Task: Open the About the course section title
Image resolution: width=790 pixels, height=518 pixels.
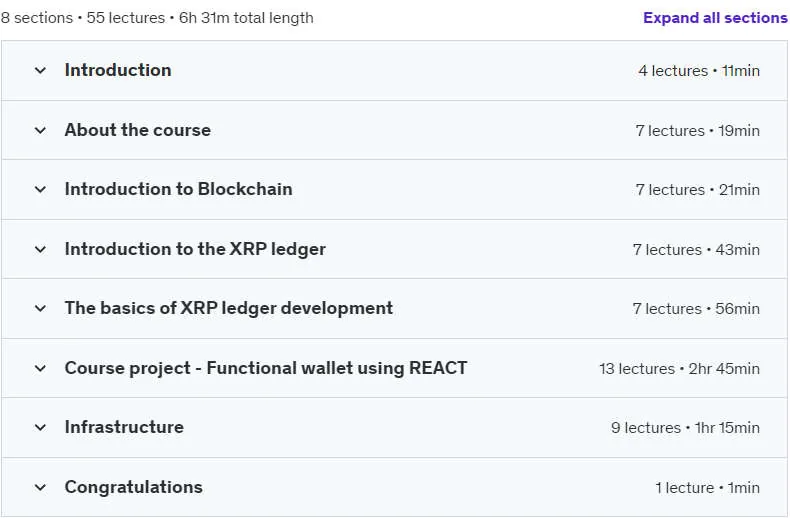Action: [138, 130]
